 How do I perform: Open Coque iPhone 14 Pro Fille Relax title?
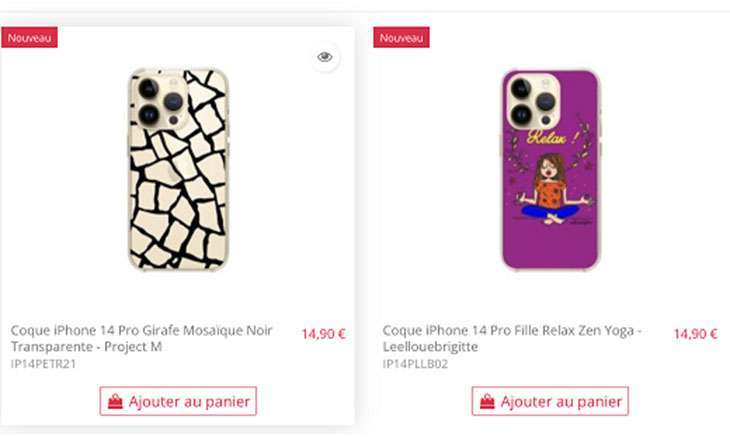512,338
